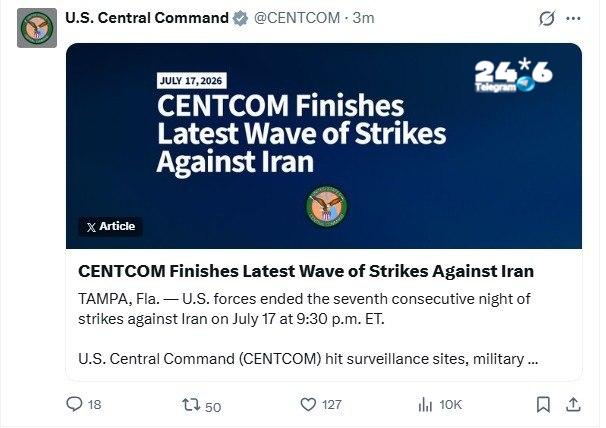Click the 3m post timestamp
This screenshot has width=606, height=428.
tap(363, 18)
